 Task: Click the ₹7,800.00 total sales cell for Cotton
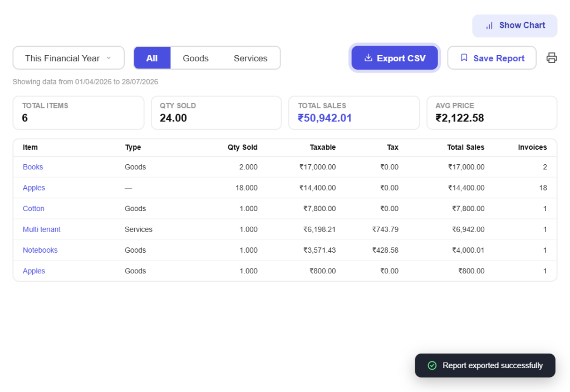coord(468,208)
